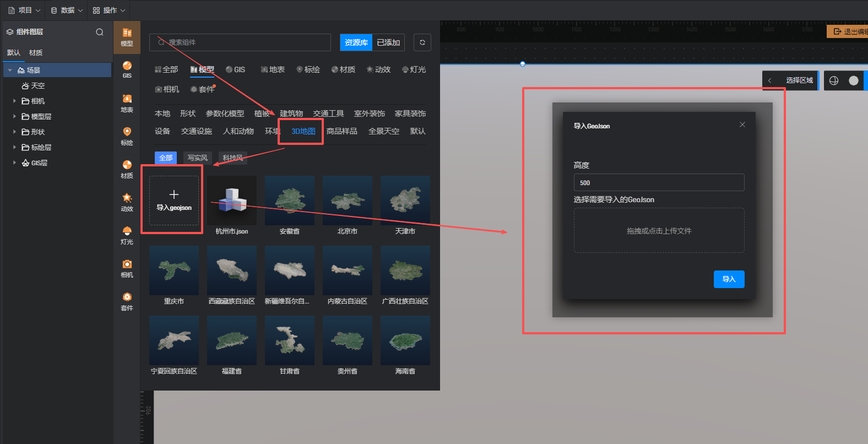Open the GIS sidebar icon
Viewport: 868px width, 444px height.
pyautogui.click(x=127, y=69)
